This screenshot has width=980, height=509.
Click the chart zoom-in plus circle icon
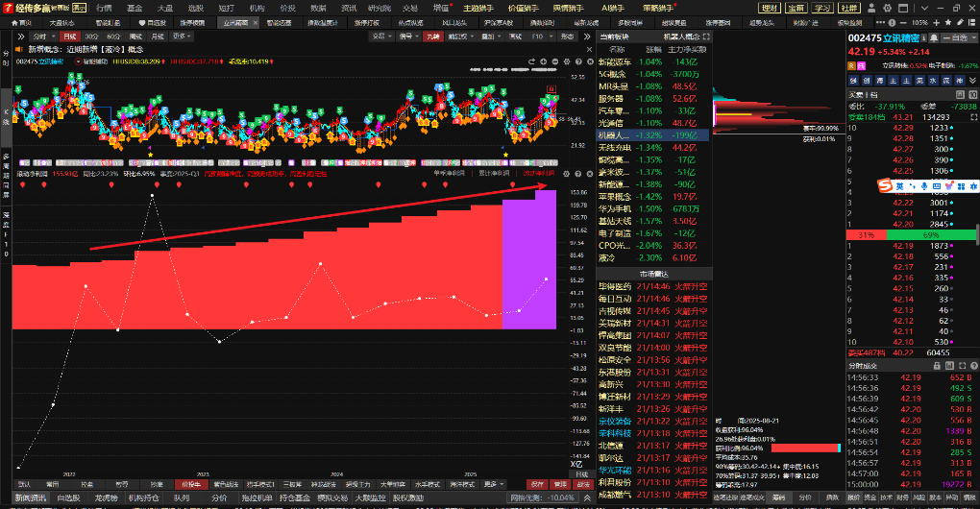(x=543, y=61)
